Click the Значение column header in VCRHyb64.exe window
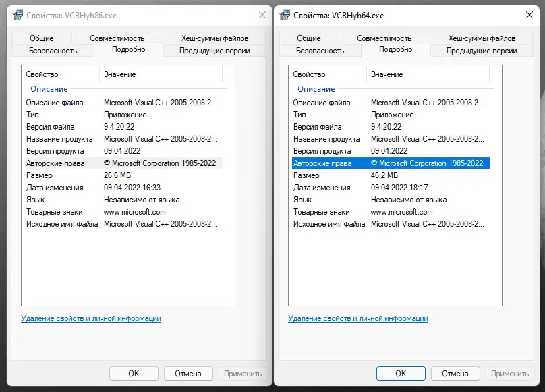The height and width of the screenshot is (392, 545). (x=387, y=74)
